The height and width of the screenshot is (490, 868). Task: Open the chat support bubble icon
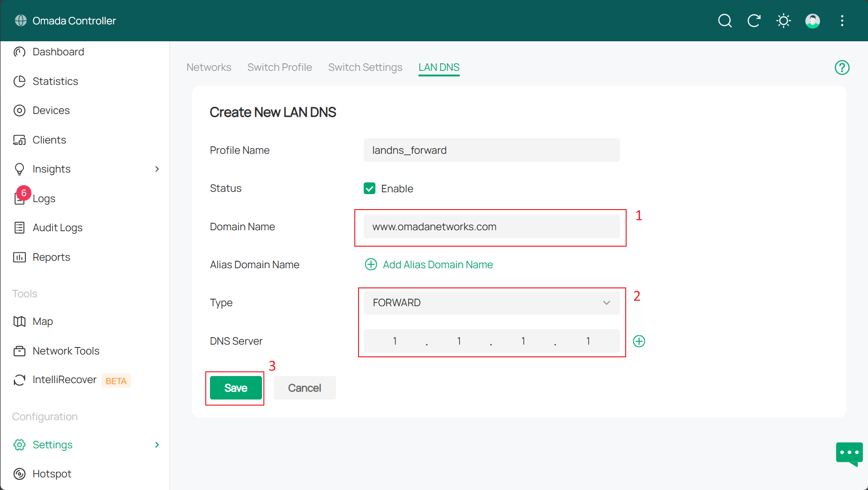(849, 453)
